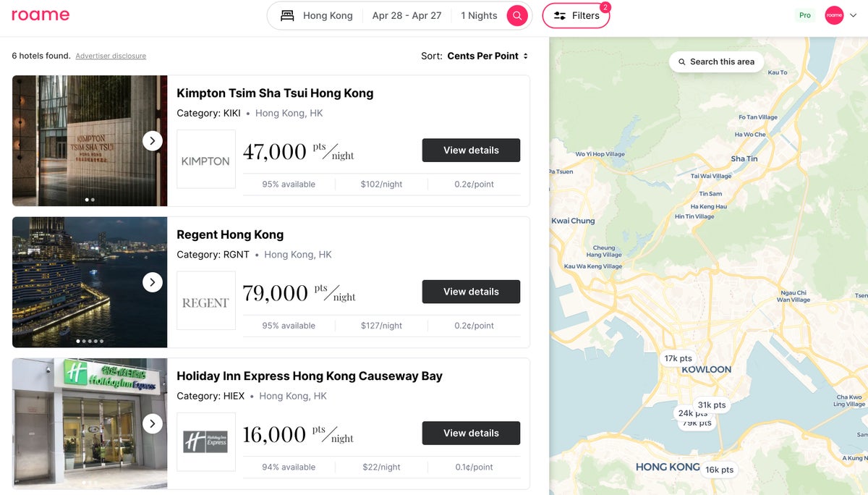View details for Regent Hong Kong

point(471,292)
